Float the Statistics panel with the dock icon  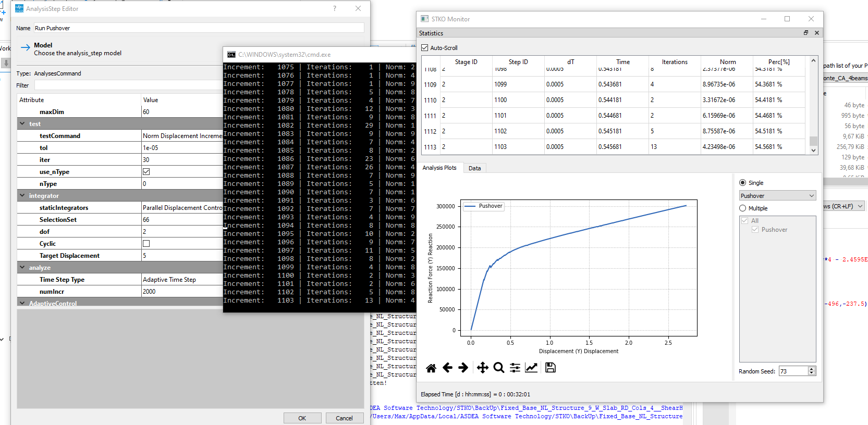[806, 33]
